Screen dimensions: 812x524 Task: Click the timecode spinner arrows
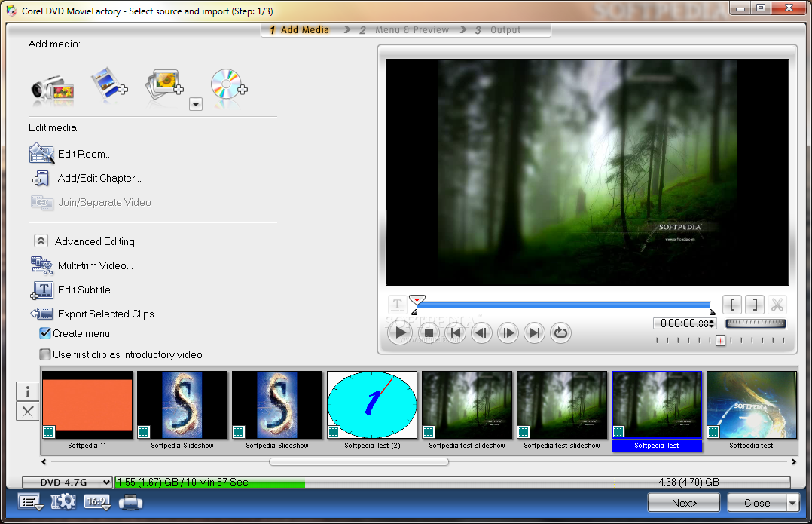[x=713, y=323]
